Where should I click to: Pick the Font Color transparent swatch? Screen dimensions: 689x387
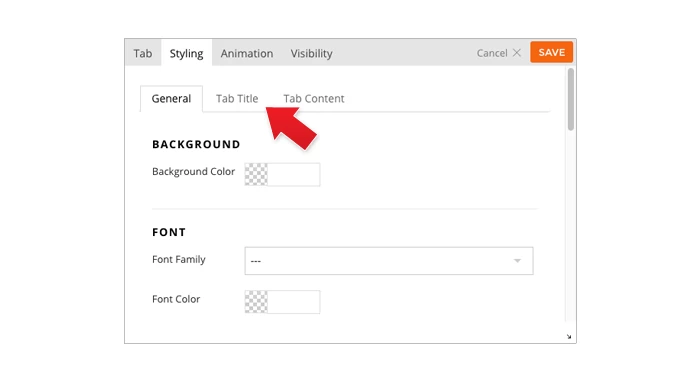[x=256, y=302]
